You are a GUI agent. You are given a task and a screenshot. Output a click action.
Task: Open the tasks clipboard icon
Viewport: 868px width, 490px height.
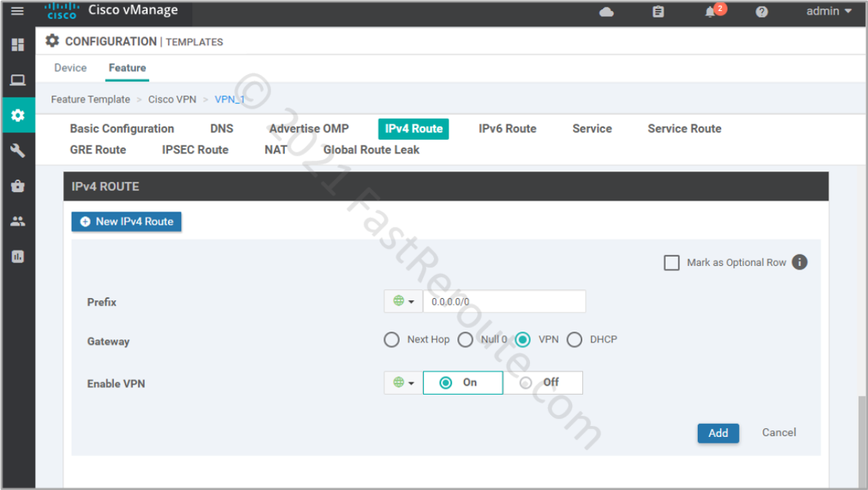[x=658, y=12]
